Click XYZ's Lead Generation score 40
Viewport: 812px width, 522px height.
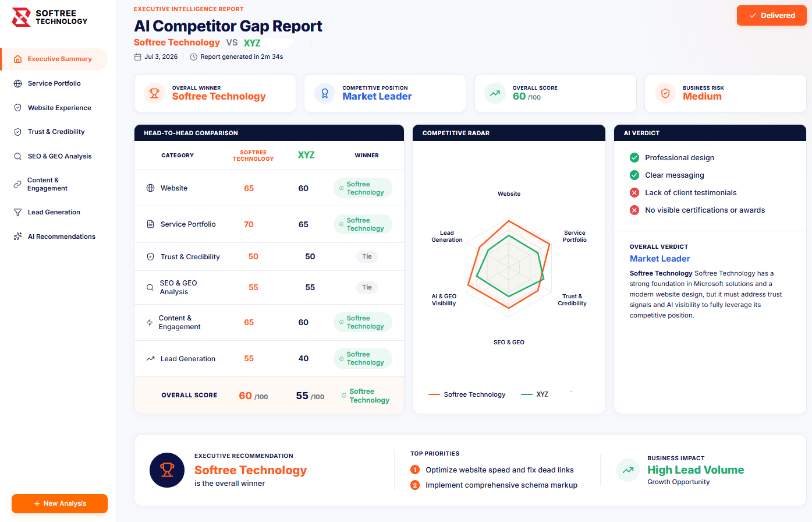click(x=303, y=359)
